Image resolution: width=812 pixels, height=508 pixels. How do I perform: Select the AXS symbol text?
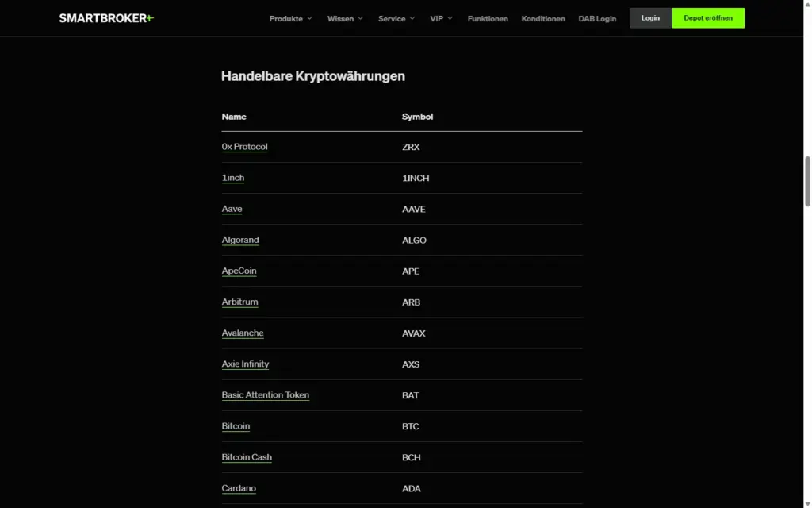point(411,364)
